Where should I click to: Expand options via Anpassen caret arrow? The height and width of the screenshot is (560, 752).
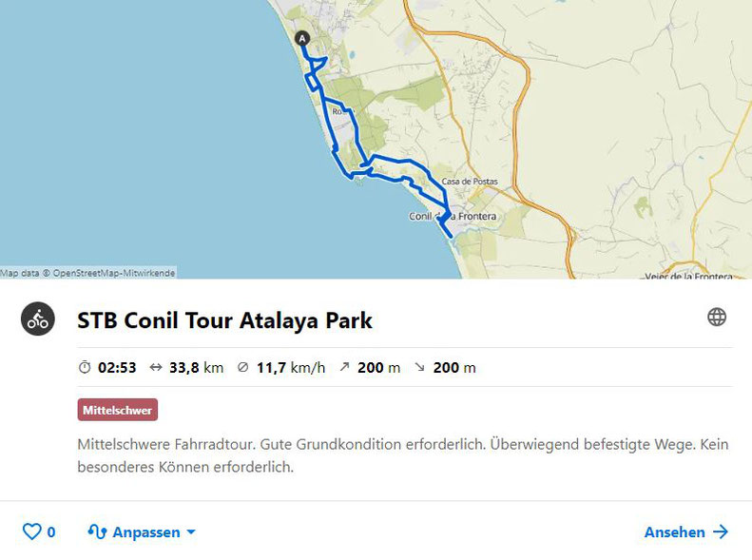191,532
